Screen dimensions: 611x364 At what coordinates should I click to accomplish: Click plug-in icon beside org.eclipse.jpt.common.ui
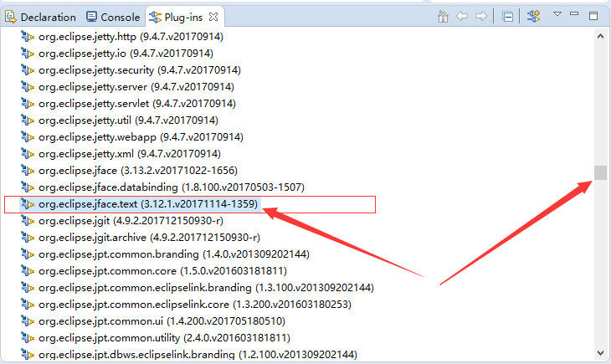pyautogui.click(x=28, y=321)
